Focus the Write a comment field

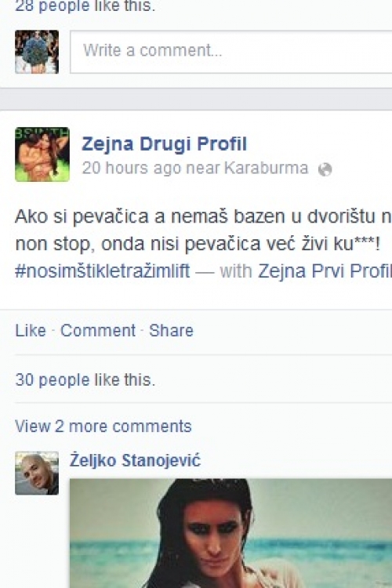click(231, 52)
